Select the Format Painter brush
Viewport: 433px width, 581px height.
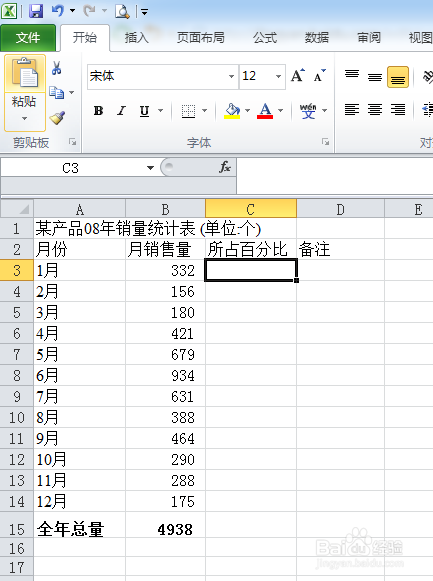click(x=57, y=118)
